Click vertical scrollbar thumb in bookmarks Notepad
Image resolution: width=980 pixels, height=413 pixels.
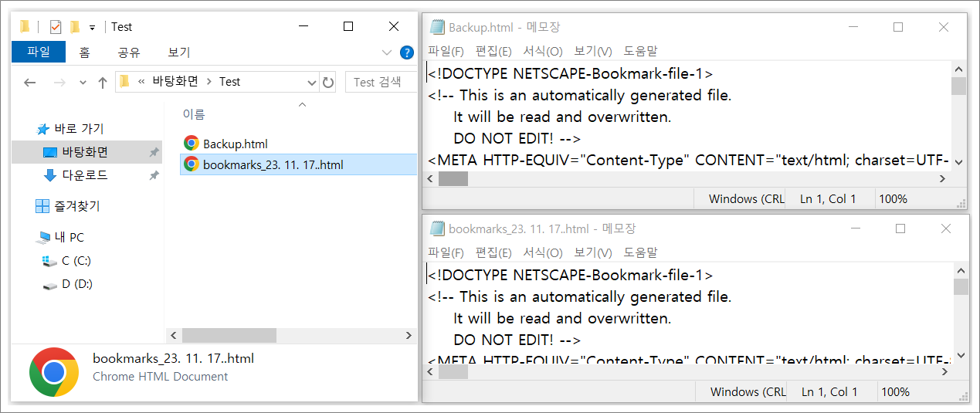click(x=961, y=287)
